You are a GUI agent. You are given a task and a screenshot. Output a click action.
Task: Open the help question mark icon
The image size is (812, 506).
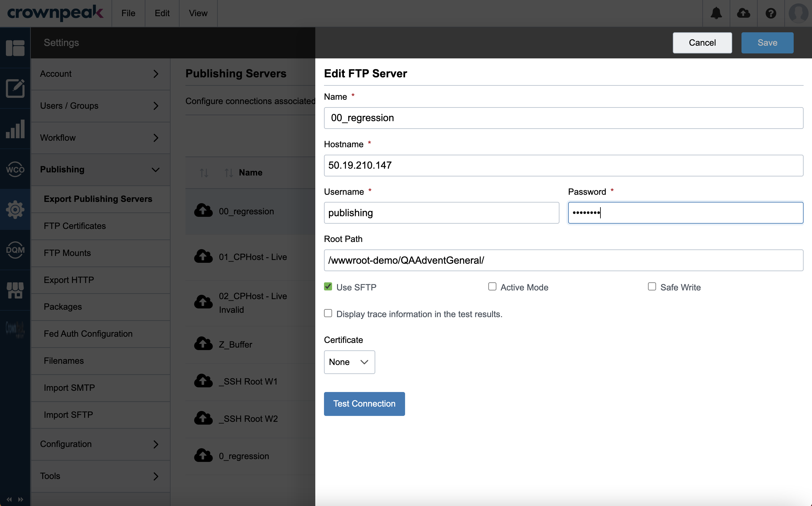coord(771,13)
